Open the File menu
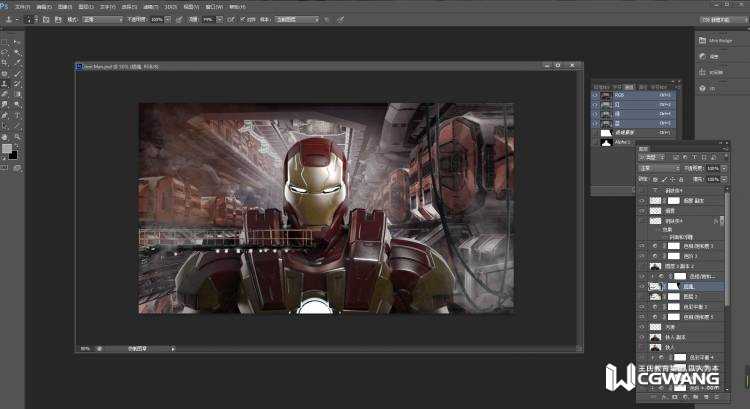 coord(24,6)
